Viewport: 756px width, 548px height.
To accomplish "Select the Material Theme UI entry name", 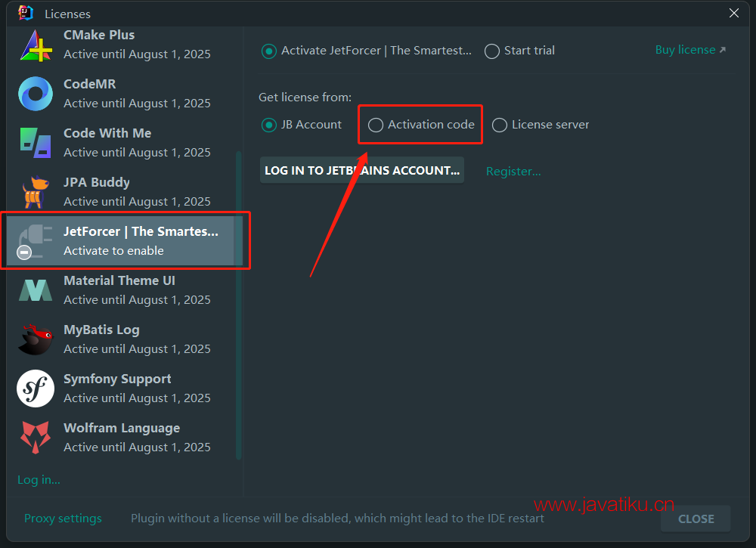I will pos(119,280).
